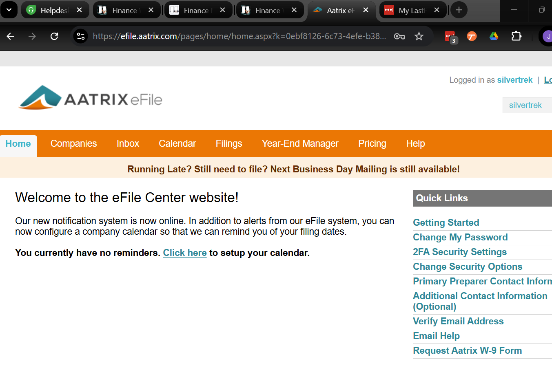The height and width of the screenshot is (392, 552).
Task: Open the Email Help link
Action: tap(436, 336)
